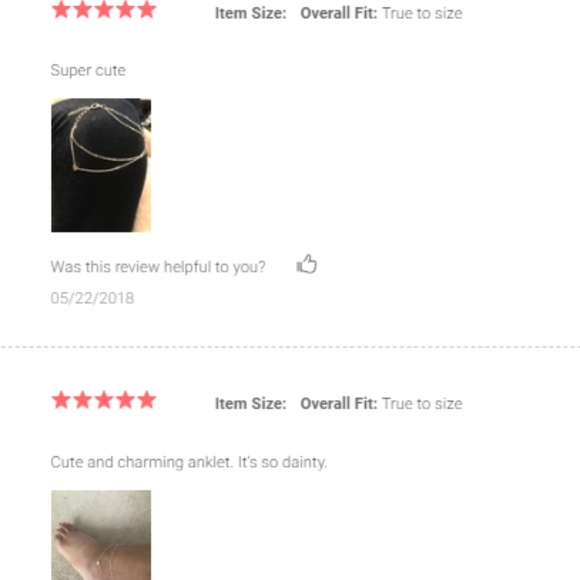Open the foot anklet review photo
The image size is (580, 580).
101,535
